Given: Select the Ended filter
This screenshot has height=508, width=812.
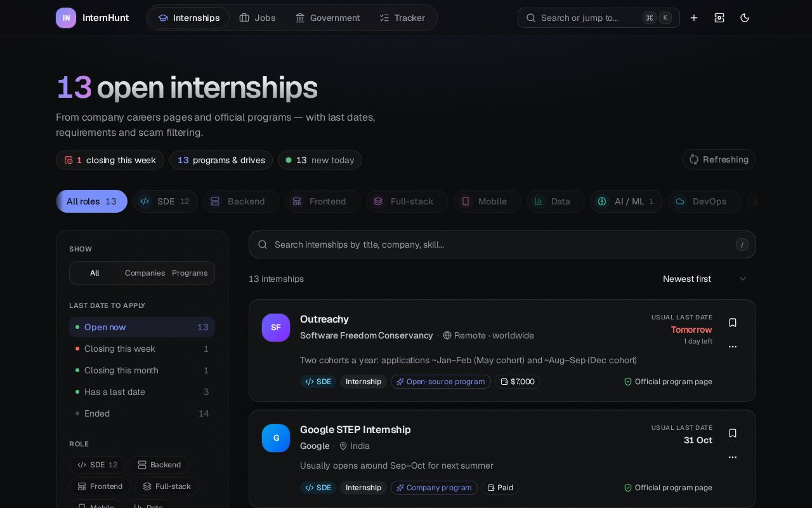Looking at the screenshot, I should coord(142,413).
